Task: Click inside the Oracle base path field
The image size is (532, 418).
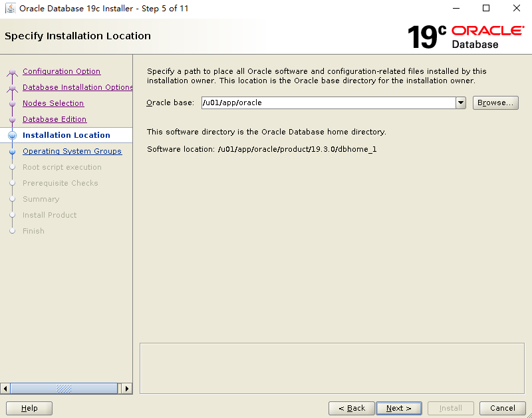Action: (299, 103)
